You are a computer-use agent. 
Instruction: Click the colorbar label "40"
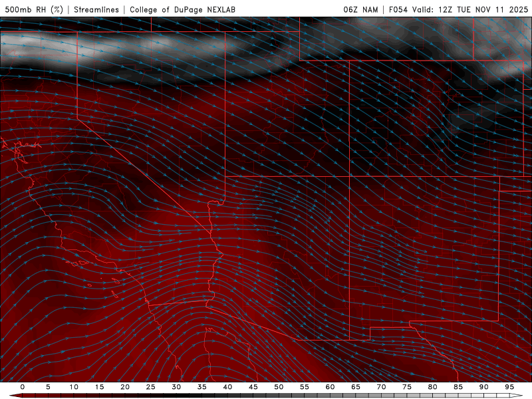click(227, 387)
